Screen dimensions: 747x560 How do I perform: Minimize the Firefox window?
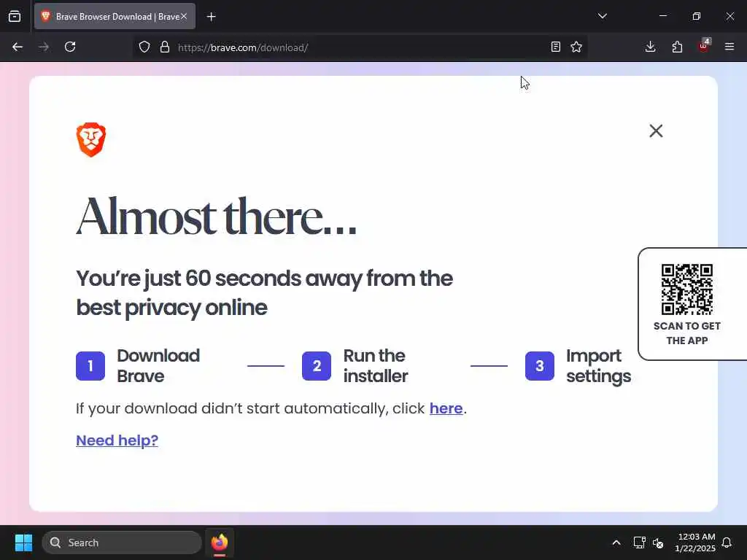(662, 16)
